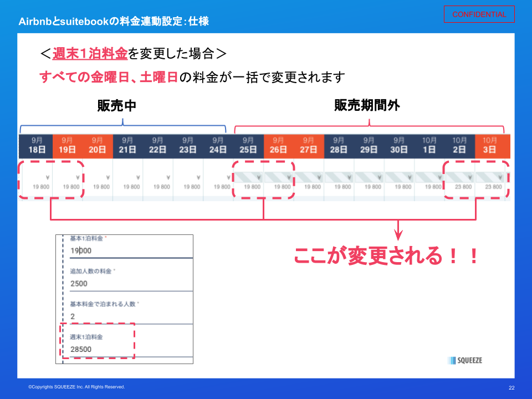
Task: Click the 19 800 price under 9月28日
Action: (x=343, y=187)
